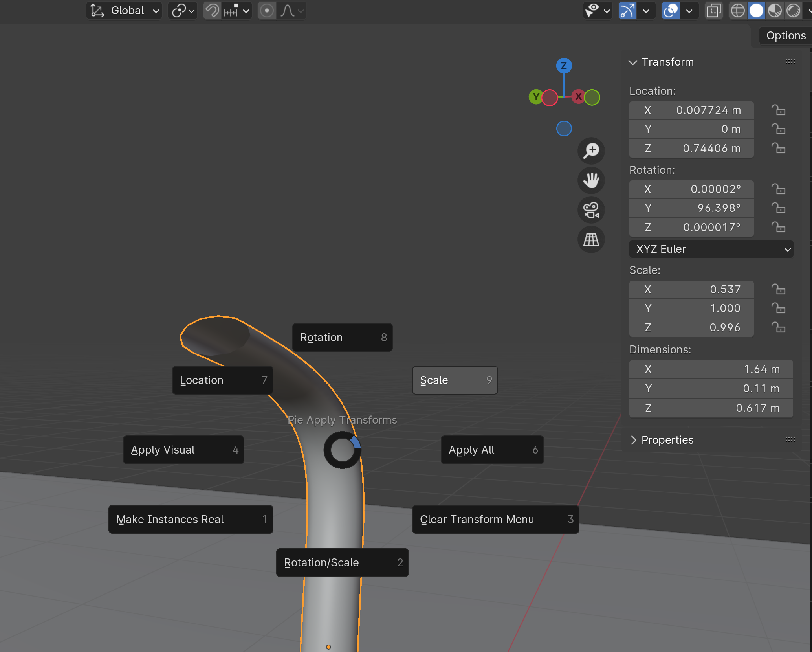Lock the Location Z value

click(x=778, y=148)
